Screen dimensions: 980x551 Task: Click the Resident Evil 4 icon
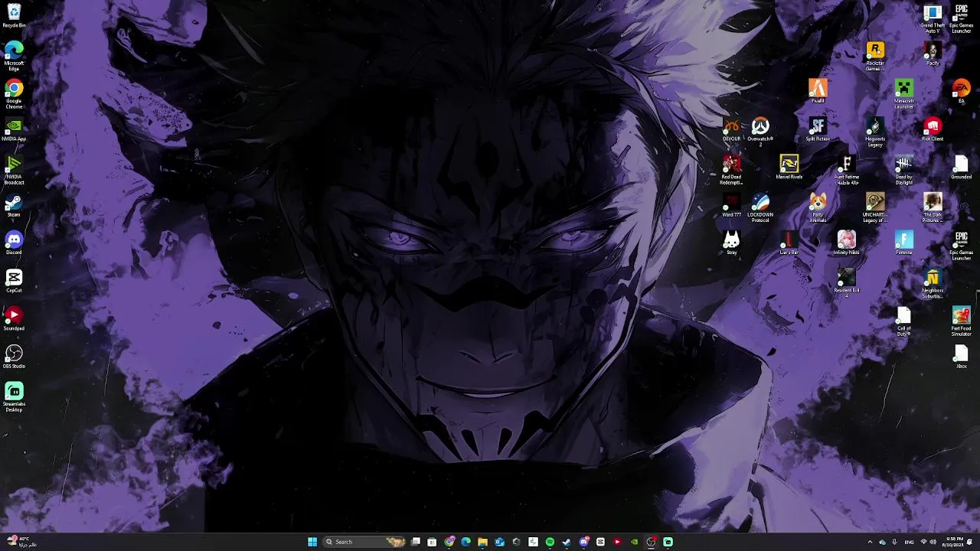point(847,283)
